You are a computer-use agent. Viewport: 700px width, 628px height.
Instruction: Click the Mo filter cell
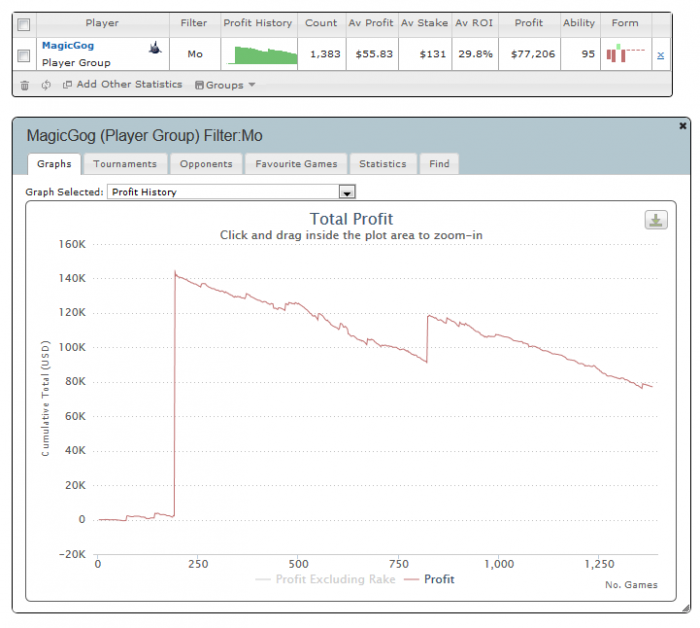[x=195, y=54]
